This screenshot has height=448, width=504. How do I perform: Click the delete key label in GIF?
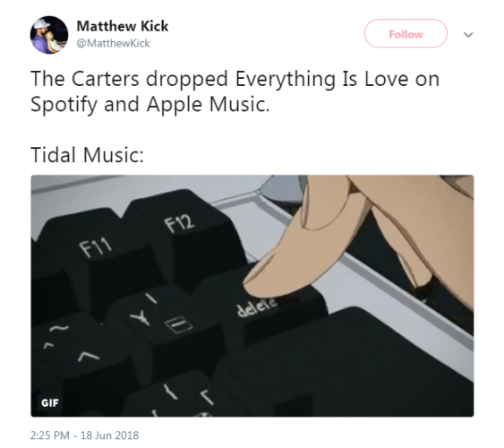[x=256, y=308]
